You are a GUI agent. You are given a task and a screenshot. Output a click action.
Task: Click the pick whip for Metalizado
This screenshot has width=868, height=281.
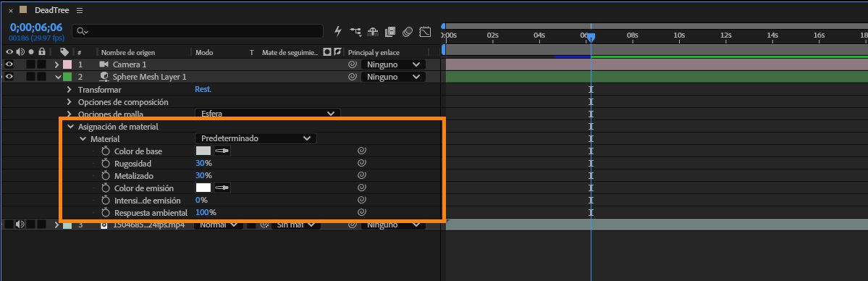[x=361, y=176]
